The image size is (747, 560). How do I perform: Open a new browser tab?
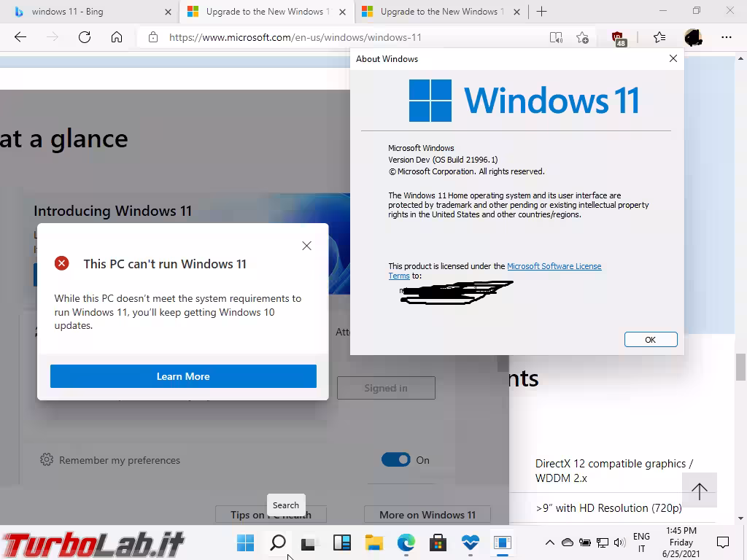542,12
